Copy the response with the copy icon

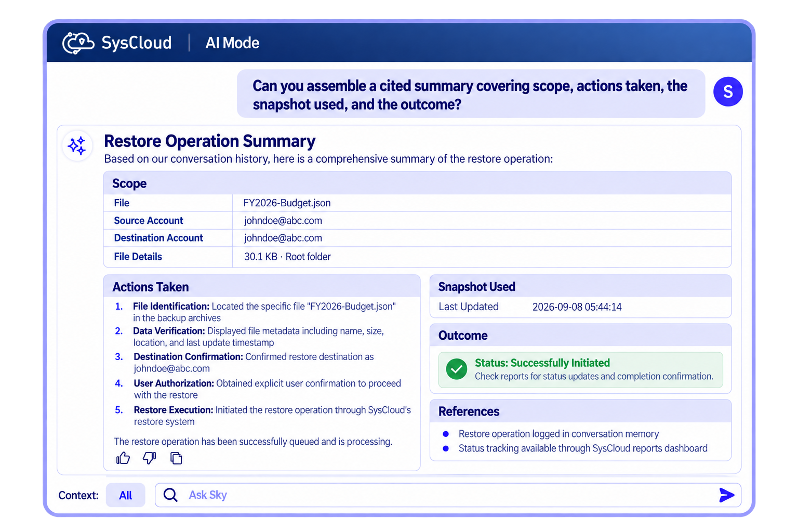(176, 458)
